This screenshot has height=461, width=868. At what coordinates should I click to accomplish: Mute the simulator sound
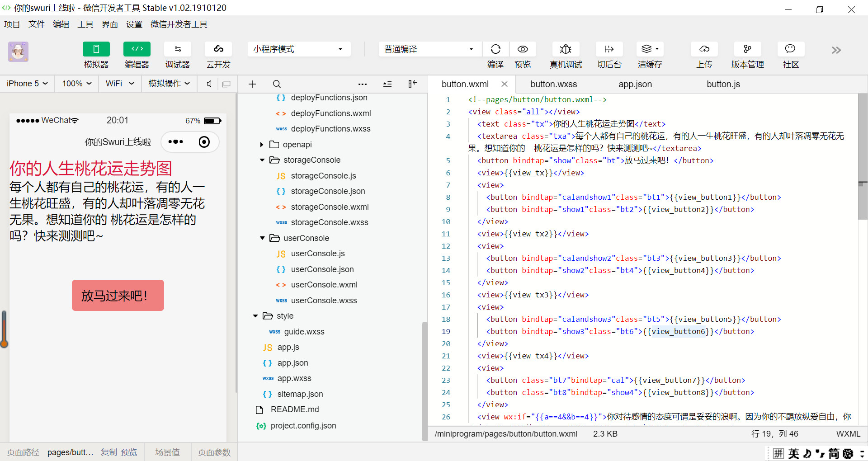[x=209, y=84]
